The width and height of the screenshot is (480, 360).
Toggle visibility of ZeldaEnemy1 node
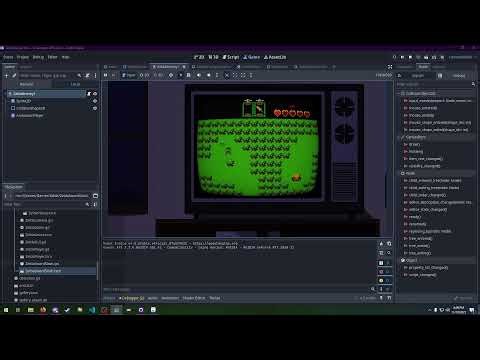click(x=95, y=94)
